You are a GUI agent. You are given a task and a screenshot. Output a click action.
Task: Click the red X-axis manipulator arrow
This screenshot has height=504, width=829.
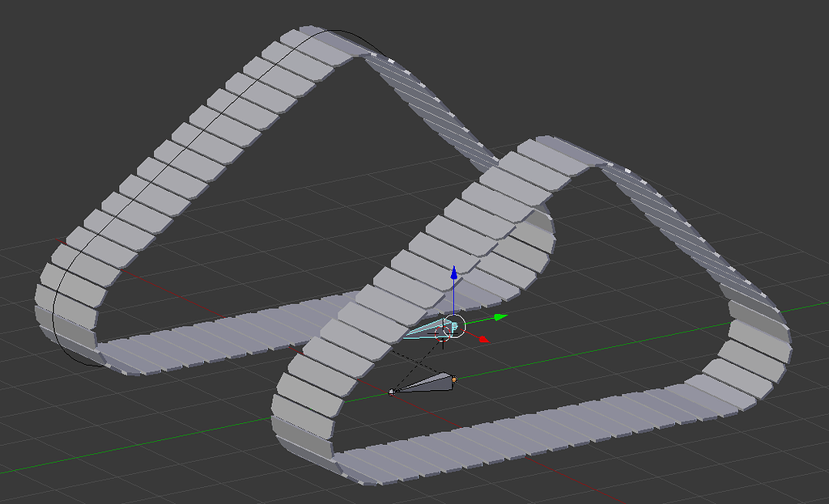pyautogui.click(x=484, y=339)
